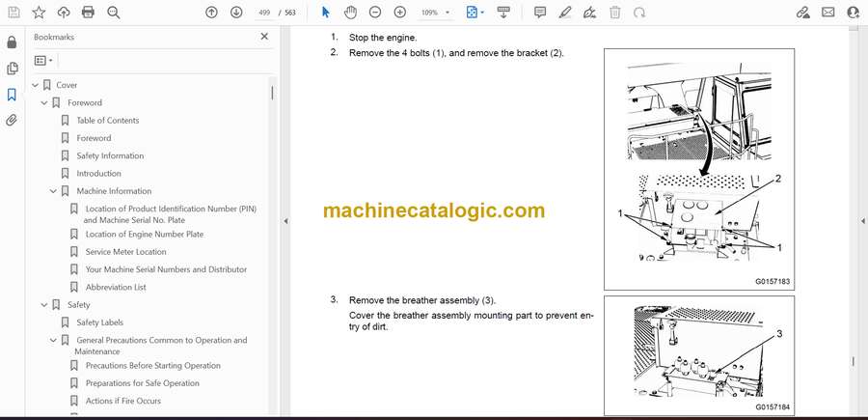Zoom out with the minus icon
Screen dimensions: 868x420
pyautogui.click(x=375, y=13)
